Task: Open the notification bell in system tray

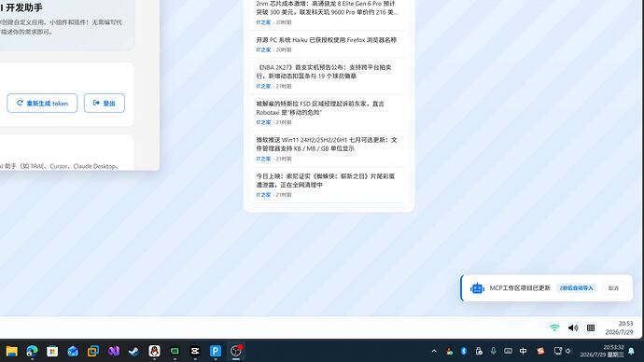Action: click(631, 352)
